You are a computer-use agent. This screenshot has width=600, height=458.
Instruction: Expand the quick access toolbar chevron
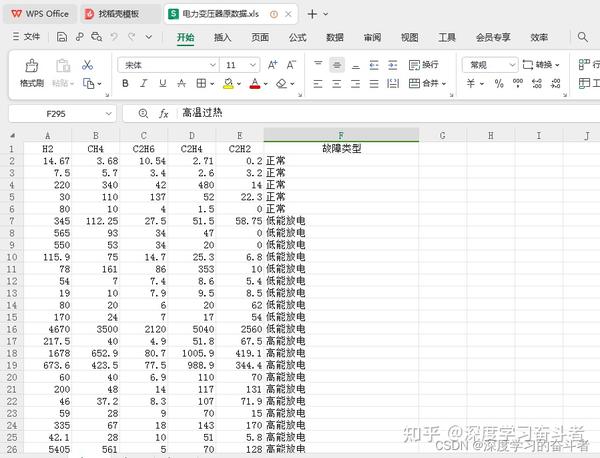click(x=148, y=37)
